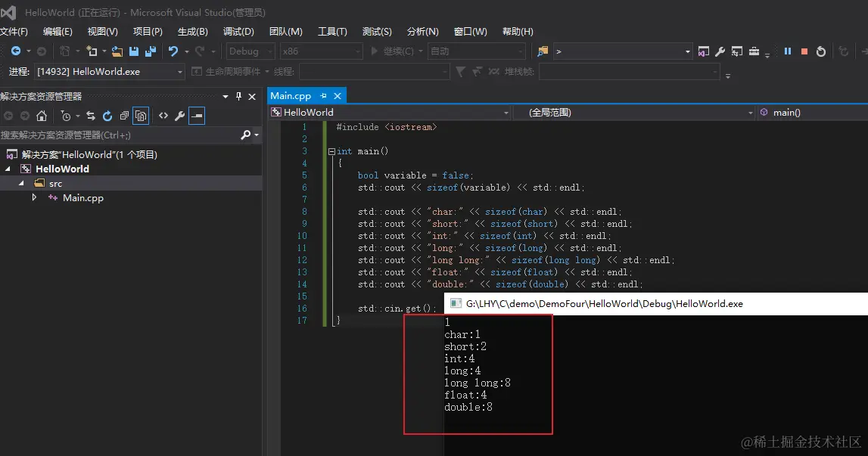
Task: Collapse the src folder node
Action: click(x=21, y=183)
